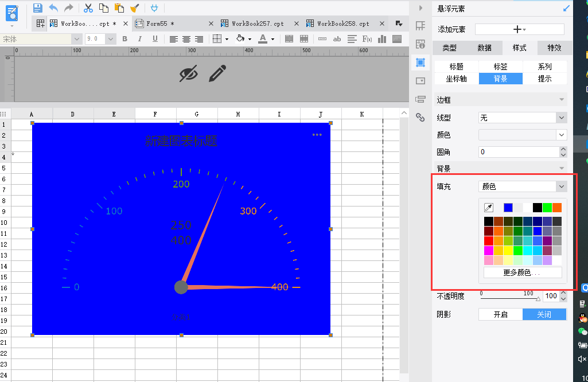Set shadow to 关闭
The height and width of the screenshot is (382, 588).
click(544, 314)
